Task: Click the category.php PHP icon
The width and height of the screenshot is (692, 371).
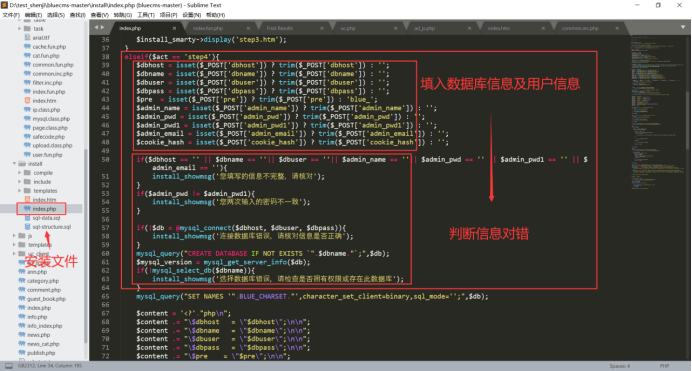Action: point(22,281)
